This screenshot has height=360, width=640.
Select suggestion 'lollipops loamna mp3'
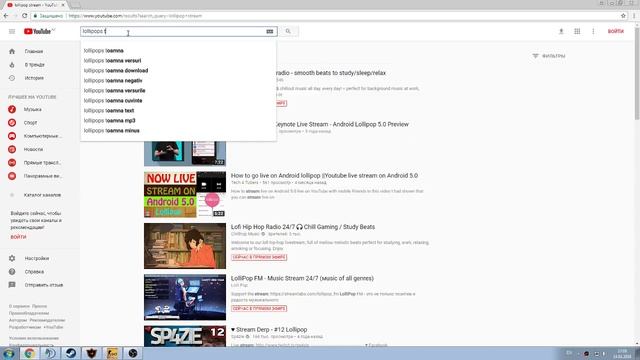178,120
